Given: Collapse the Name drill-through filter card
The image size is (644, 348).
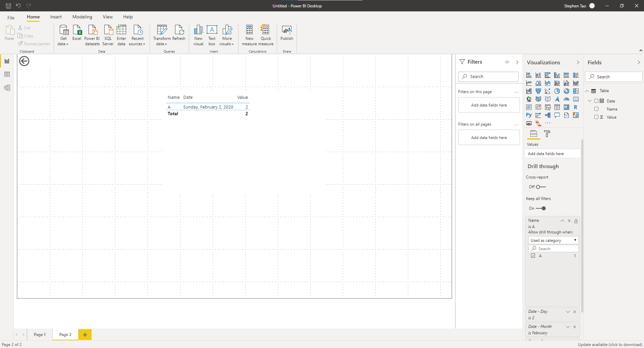Looking at the screenshot, I should 562,221.
